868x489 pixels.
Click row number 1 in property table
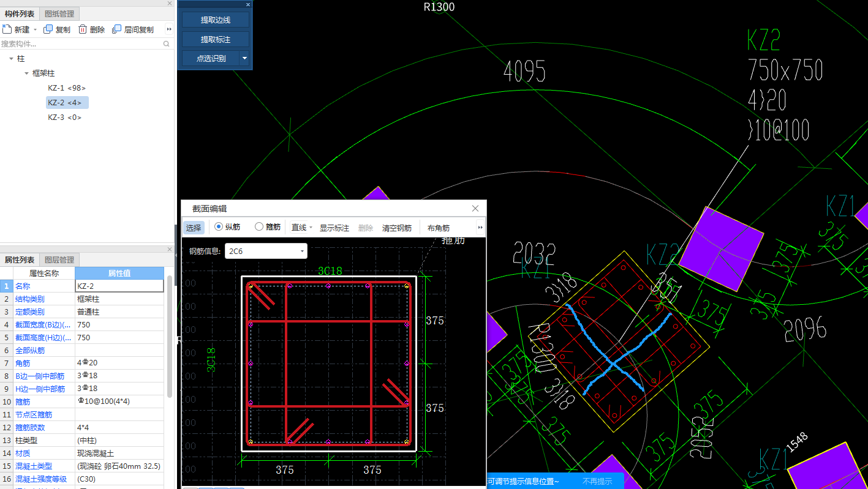(7, 286)
